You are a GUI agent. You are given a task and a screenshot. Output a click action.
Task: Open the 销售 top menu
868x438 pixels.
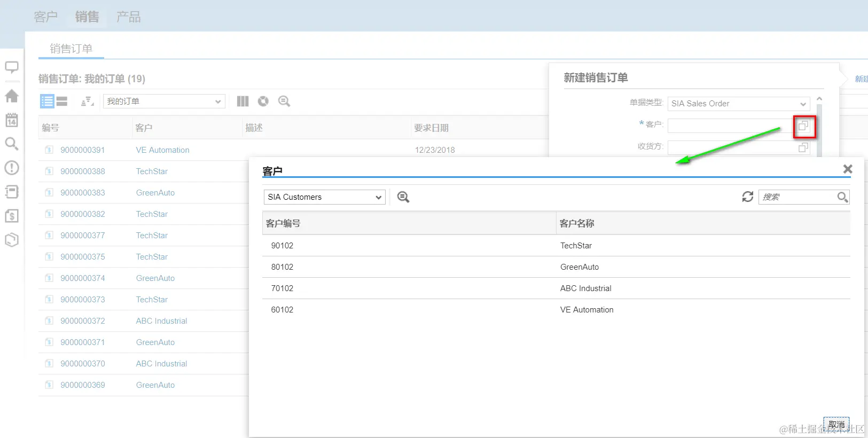pos(87,17)
